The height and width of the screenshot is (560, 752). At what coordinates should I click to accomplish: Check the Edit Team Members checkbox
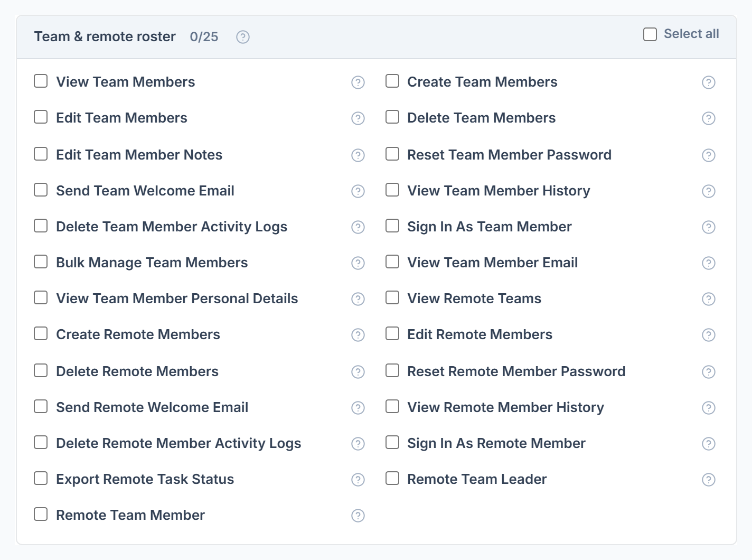point(41,117)
